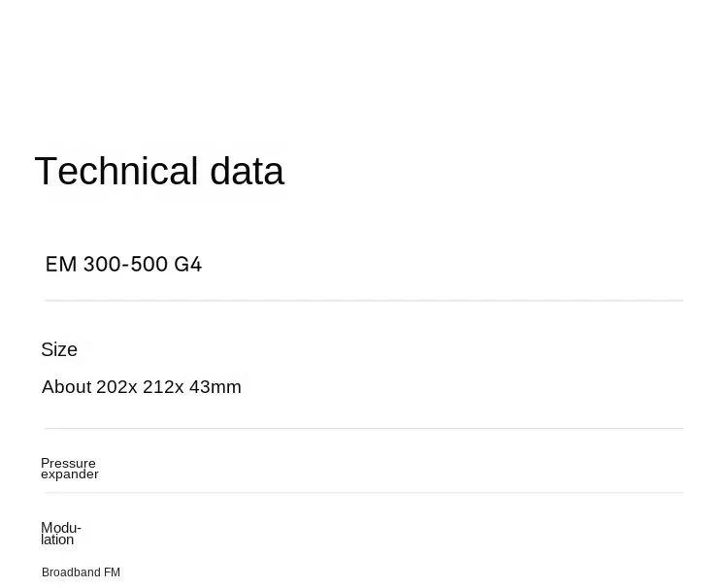Click the word data in the heading

point(247,171)
